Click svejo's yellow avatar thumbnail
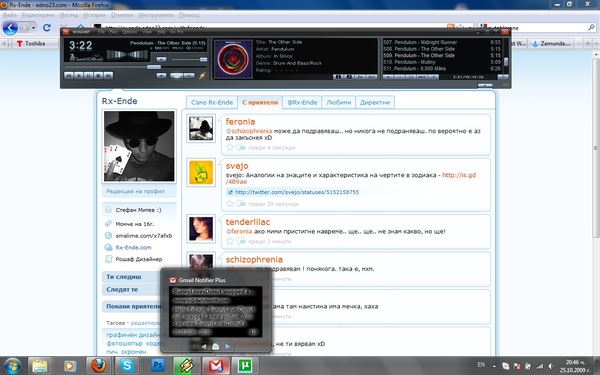The image size is (600, 375). pyautogui.click(x=201, y=173)
